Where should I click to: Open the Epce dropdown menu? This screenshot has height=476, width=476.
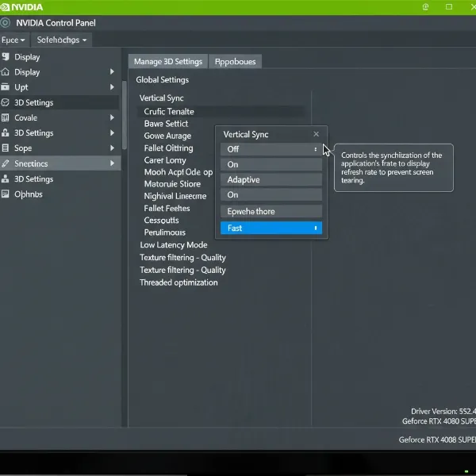(13, 40)
